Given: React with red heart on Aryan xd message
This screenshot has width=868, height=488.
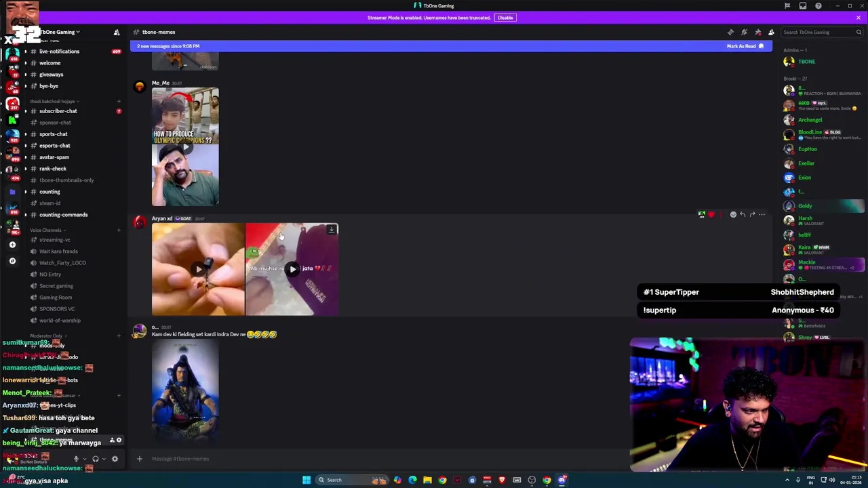Looking at the screenshot, I should click(711, 214).
